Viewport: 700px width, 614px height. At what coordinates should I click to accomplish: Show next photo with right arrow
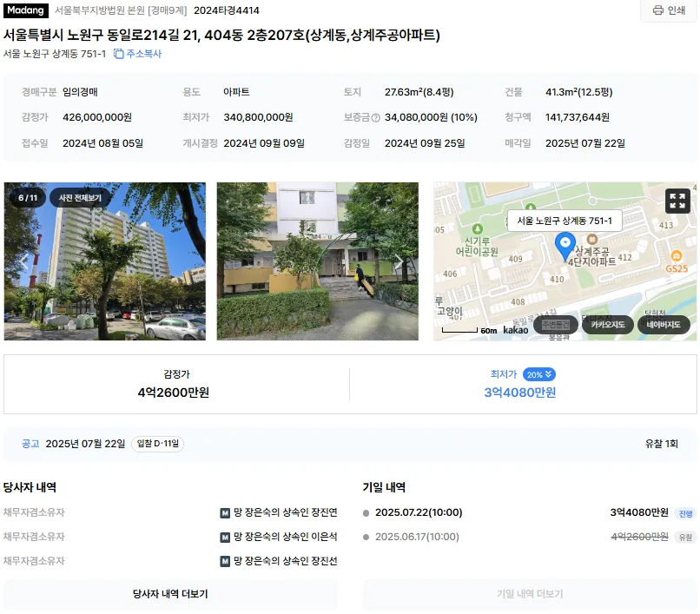pyautogui.click(x=399, y=261)
